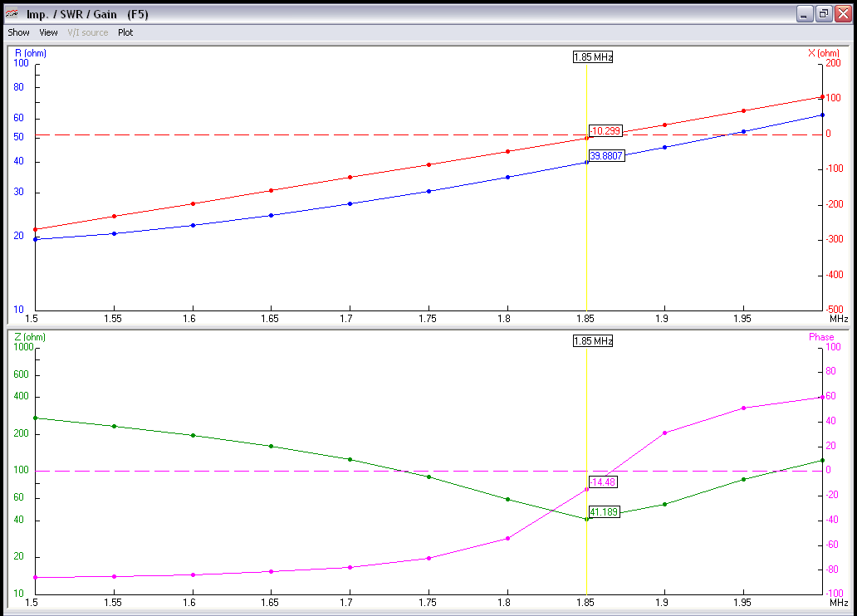Click the 1.85 MHz marker label on top graph
Image resolution: width=857 pixels, height=616 pixels.
click(x=592, y=56)
